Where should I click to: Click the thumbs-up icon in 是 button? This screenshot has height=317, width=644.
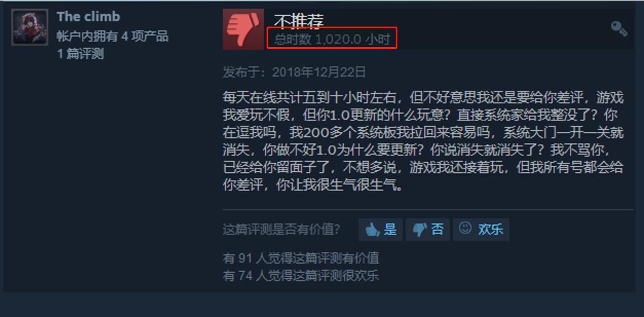pos(372,230)
